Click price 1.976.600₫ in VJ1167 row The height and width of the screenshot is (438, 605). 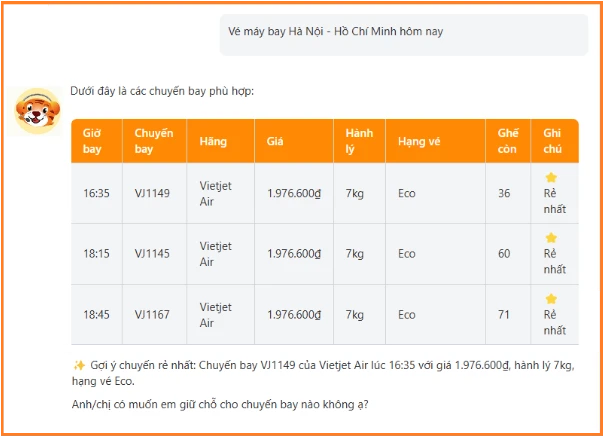[294, 315]
